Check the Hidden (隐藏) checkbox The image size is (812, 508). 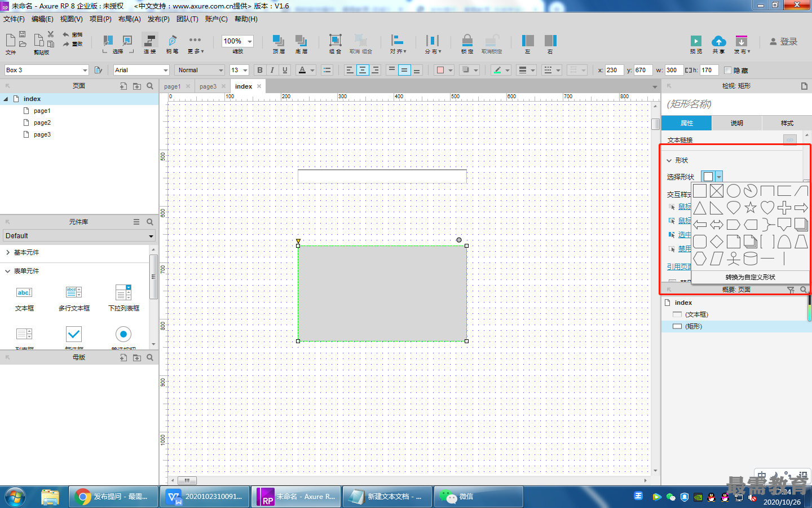click(727, 71)
